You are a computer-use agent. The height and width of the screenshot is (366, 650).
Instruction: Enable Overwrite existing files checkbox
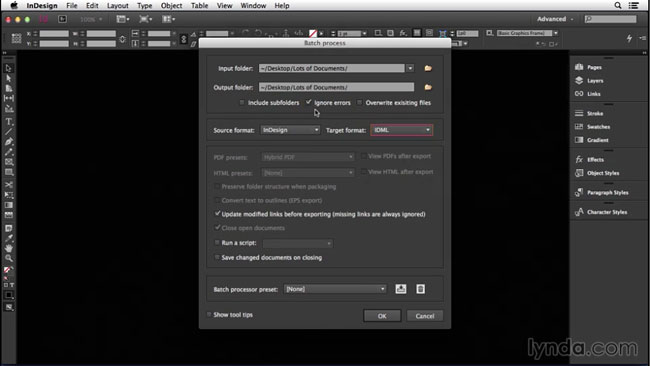[x=360, y=102]
